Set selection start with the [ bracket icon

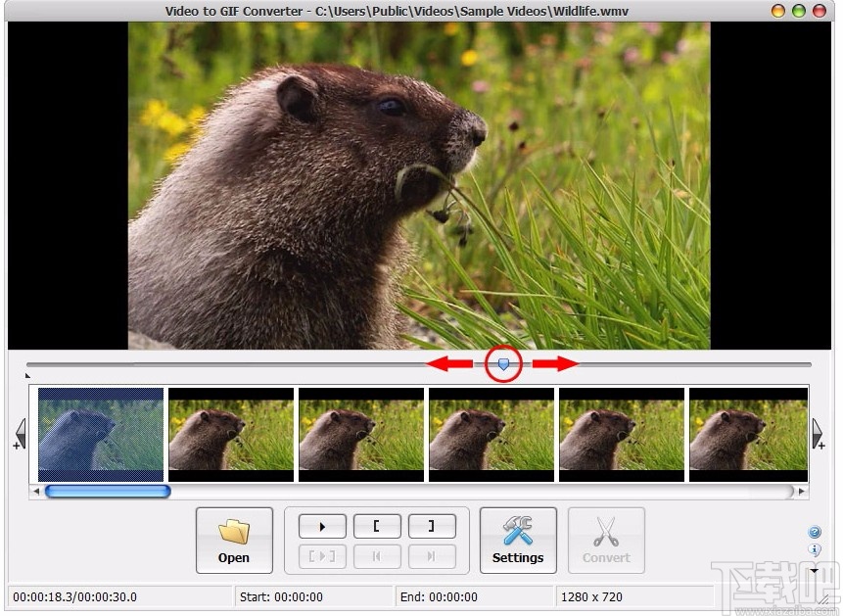[x=378, y=526]
